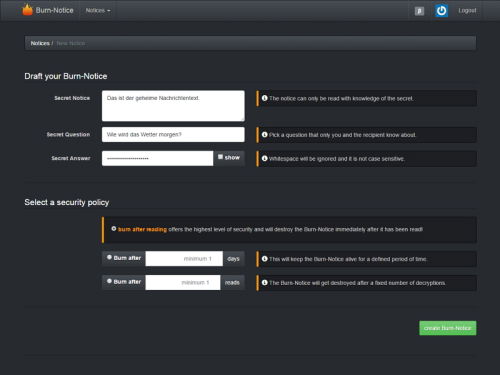Select the Burn after days radio button
This screenshot has height=375, width=500.
click(x=109, y=257)
